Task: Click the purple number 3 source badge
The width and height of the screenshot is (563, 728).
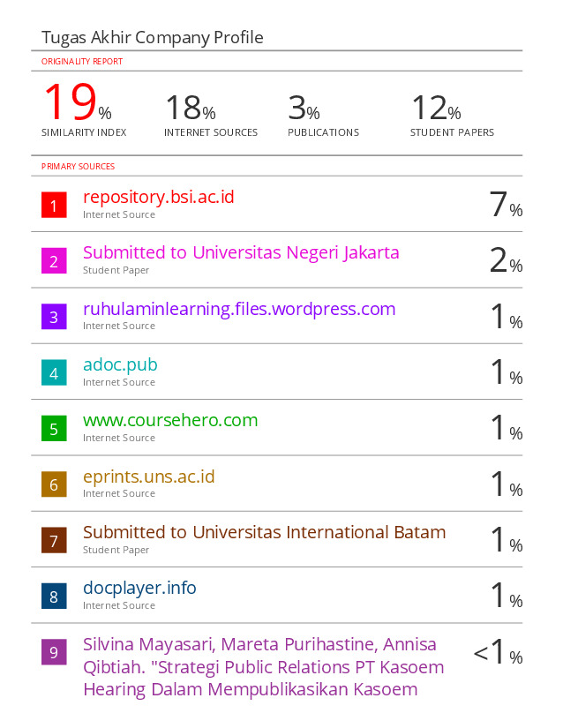Action: click(x=54, y=317)
